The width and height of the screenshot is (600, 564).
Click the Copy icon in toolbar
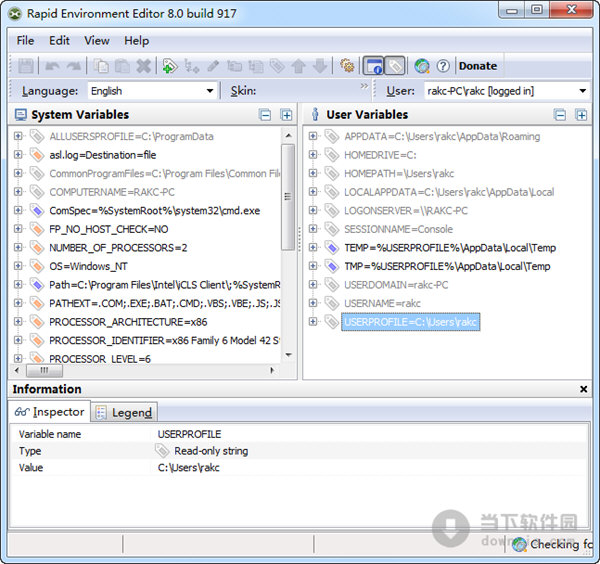[101, 66]
